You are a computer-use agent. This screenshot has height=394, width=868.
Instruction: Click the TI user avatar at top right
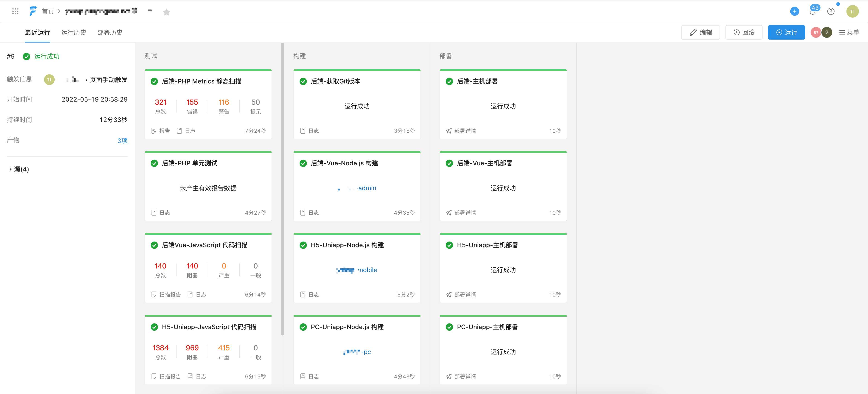click(x=852, y=12)
